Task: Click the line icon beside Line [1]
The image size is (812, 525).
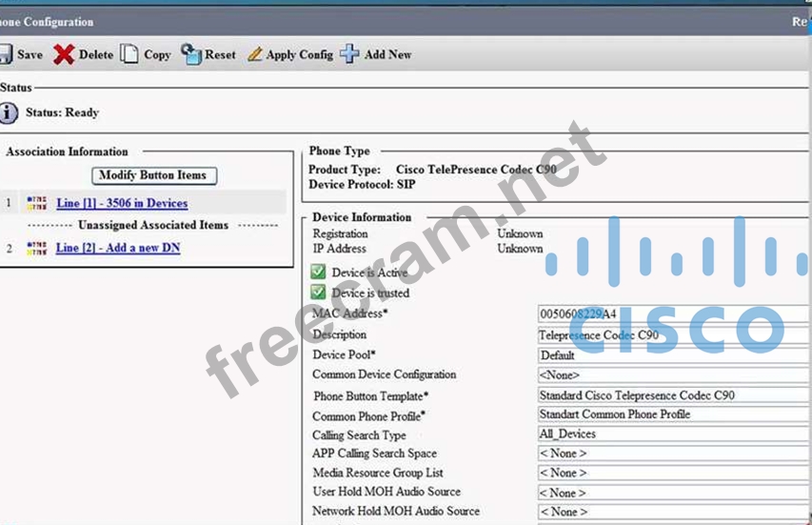Action: tap(36, 203)
